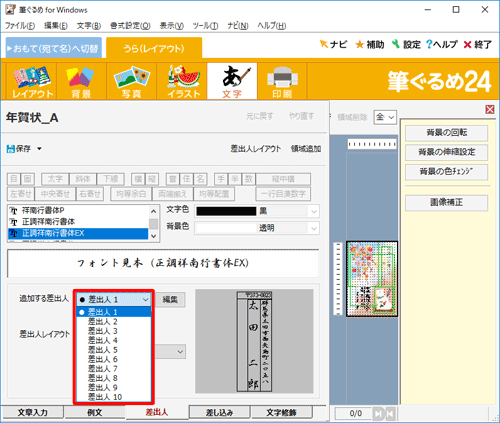Click the 領域追加 link
Image resolution: width=500 pixels, height=423 pixels.
306,149
